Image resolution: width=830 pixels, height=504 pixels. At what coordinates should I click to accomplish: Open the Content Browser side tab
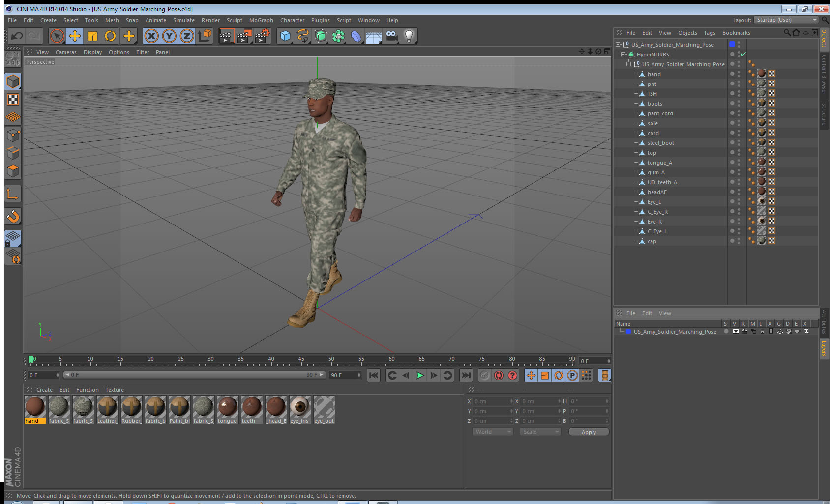824,74
